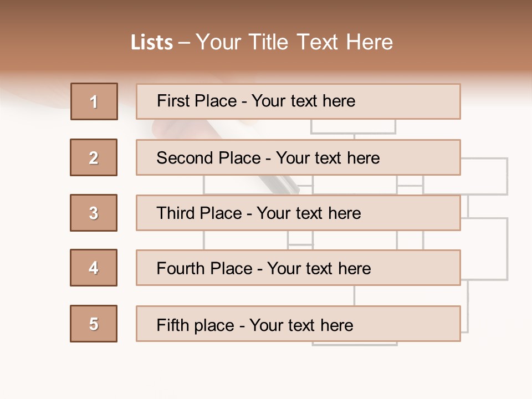The image size is (532, 399).
Task: Click the number 5 box
Action: pos(94,324)
